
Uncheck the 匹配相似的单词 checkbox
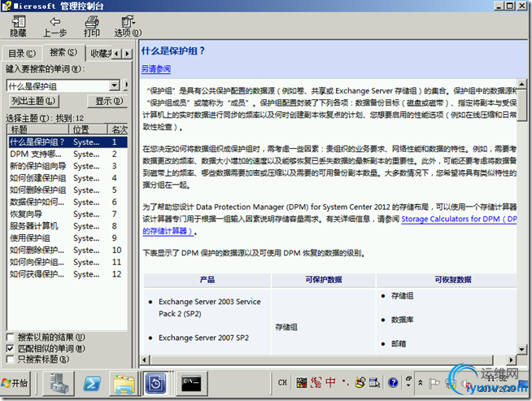pyautogui.click(x=11, y=348)
